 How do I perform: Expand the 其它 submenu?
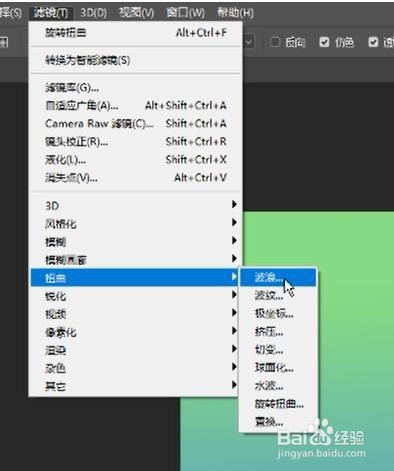coord(134,386)
